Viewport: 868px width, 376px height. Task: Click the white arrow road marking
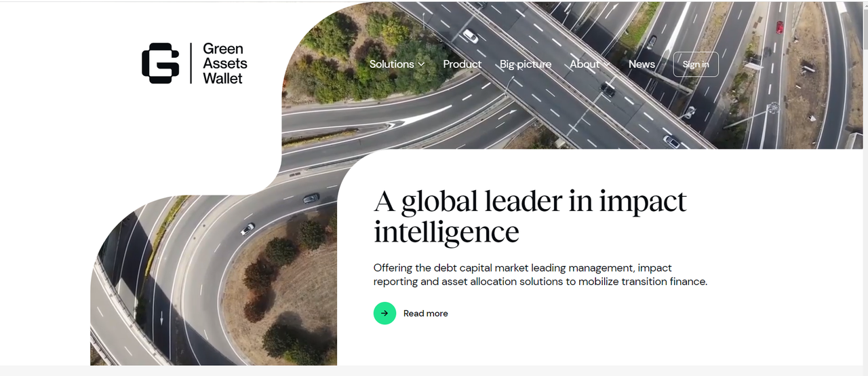click(419, 115)
